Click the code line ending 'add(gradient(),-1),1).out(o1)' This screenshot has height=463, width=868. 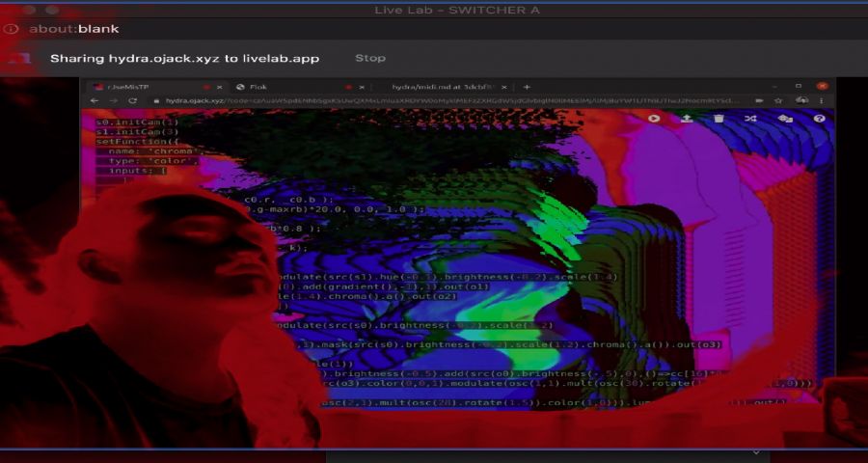382,286
